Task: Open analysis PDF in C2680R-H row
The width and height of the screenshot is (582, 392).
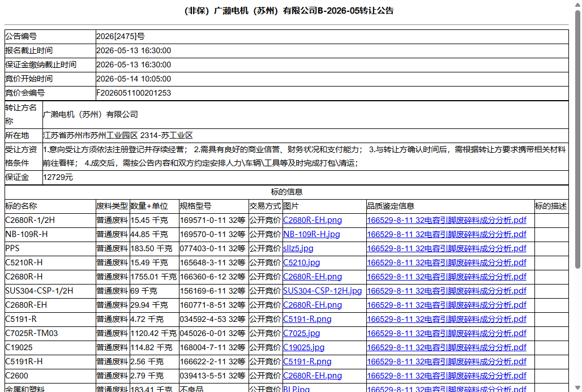Action: point(447,277)
